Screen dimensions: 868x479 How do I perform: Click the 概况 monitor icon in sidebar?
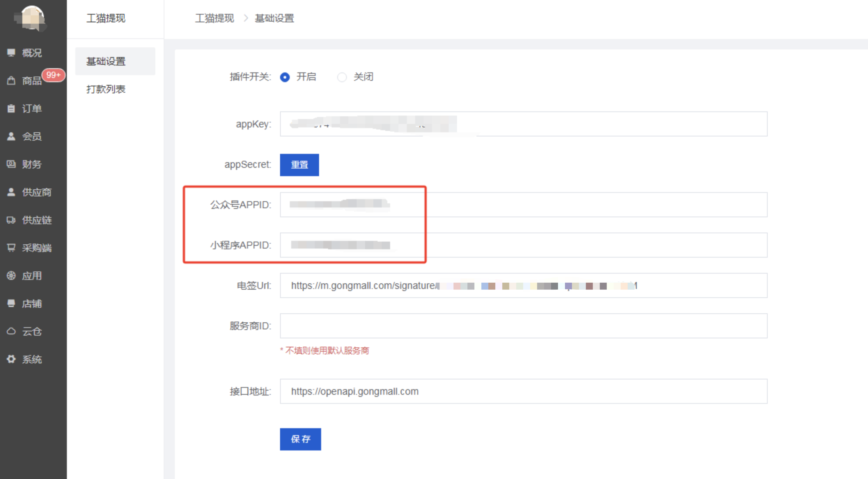coord(11,53)
